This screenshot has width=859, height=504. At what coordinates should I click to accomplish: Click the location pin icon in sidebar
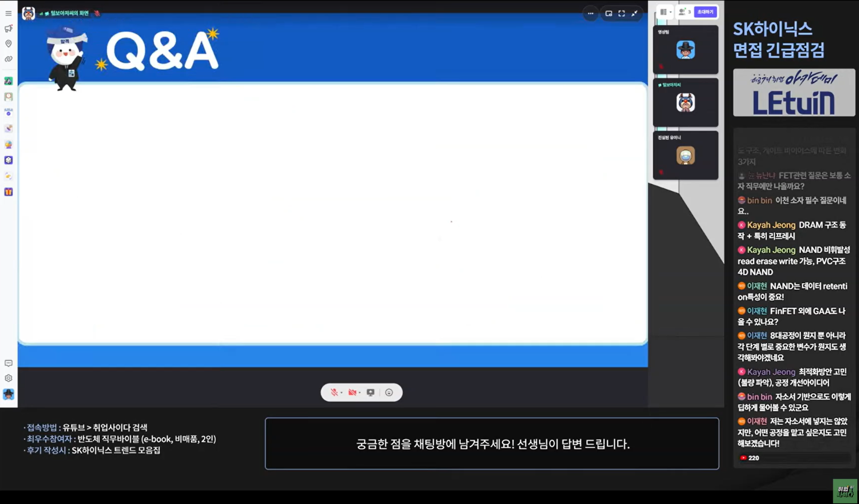(x=9, y=43)
